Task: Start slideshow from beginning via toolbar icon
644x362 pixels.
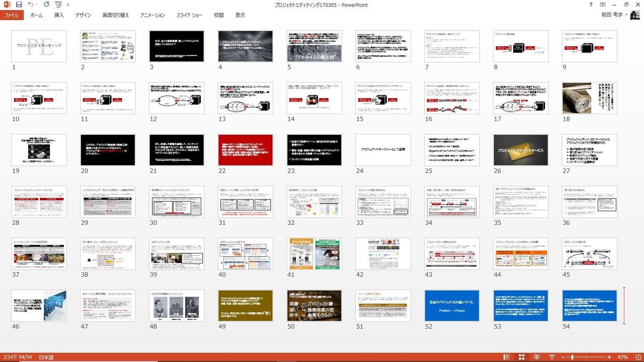Action: pyautogui.click(x=58, y=5)
